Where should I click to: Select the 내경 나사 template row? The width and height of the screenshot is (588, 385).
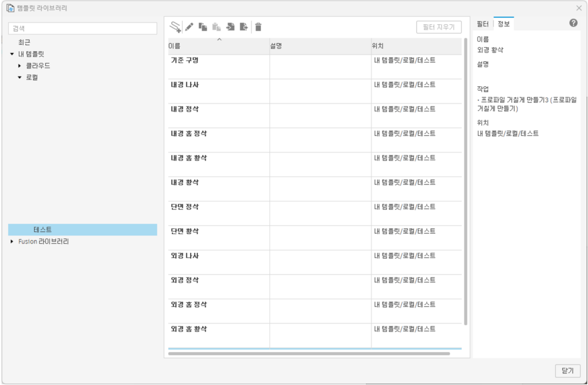coord(315,91)
